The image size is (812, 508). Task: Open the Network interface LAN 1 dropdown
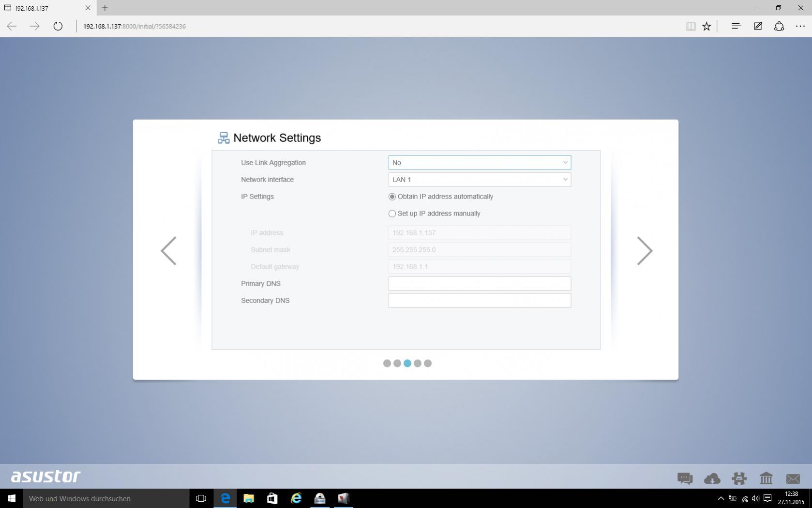tap(480, 180)
